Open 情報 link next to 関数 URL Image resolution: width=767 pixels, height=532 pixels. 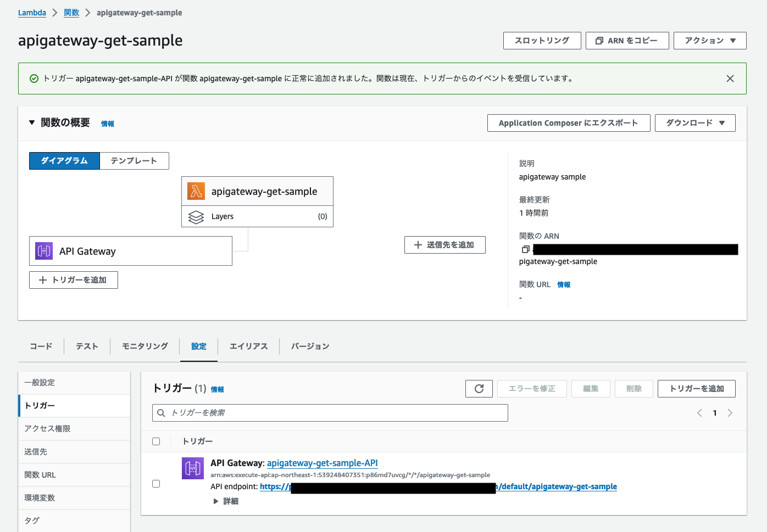tap(564, 285)
